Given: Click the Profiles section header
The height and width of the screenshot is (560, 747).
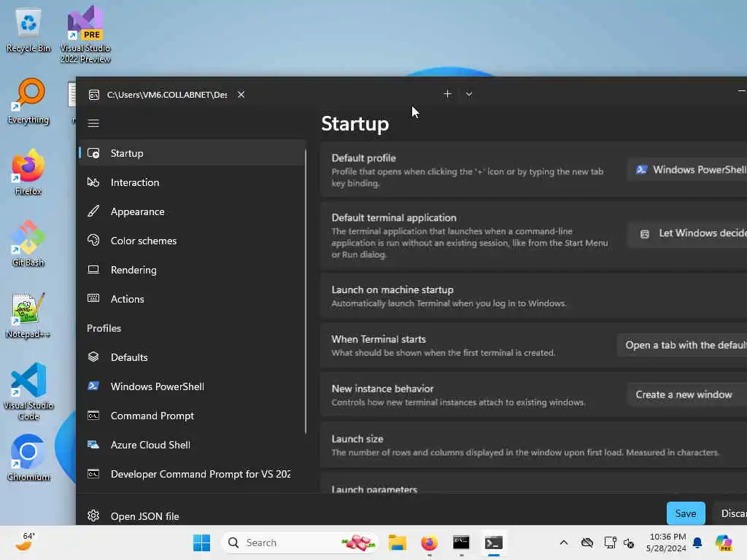Looking at the screenshot, I should pos(104,328).
